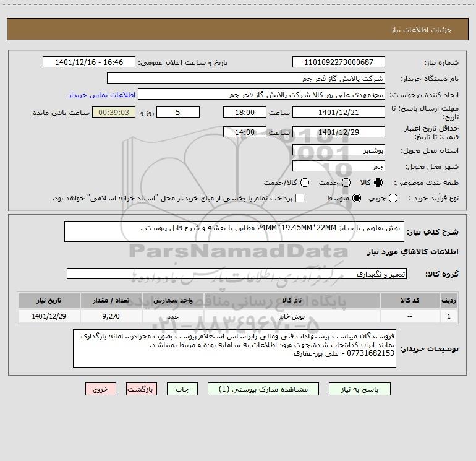476x461 pixels.
Task: Click the تعداد / مقدار column header
Action: pyautogui.click(x=111, y=300)
